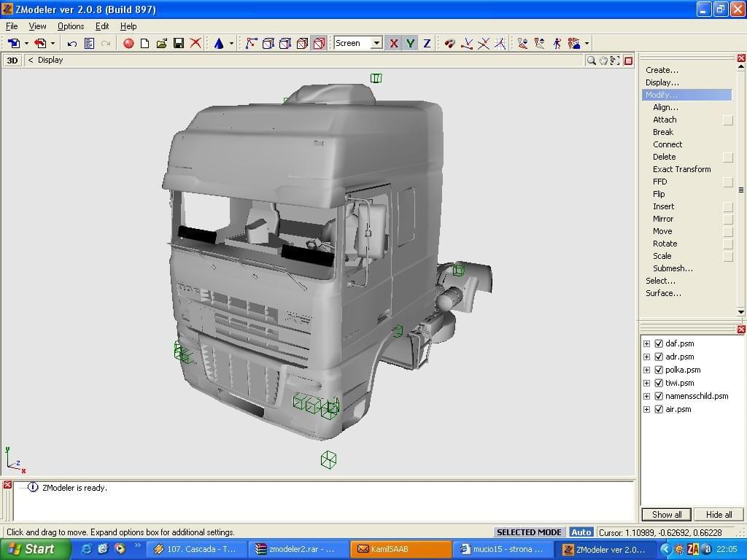
Task: Switch to faces editing level
Action: tap(285, 43)
